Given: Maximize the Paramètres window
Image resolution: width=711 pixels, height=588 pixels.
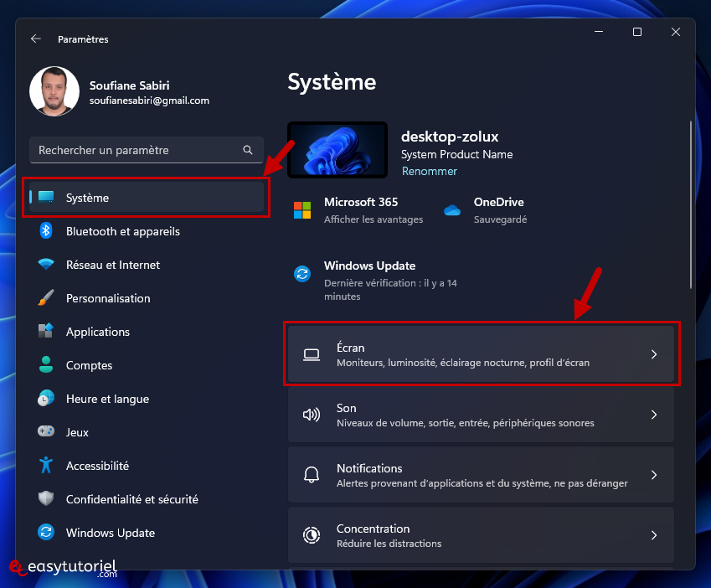Looking at the screenshot, I should coord(637,32).
